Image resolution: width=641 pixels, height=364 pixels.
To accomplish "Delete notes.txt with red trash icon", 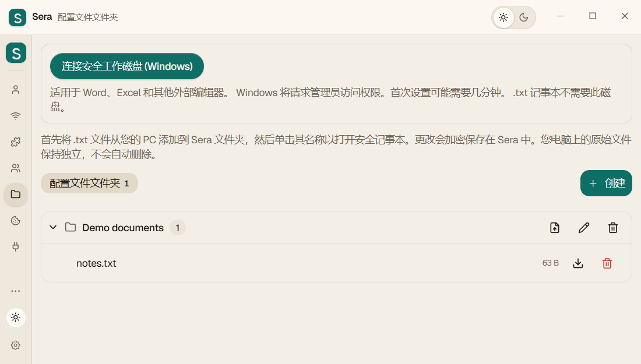I will pos(607,263).
